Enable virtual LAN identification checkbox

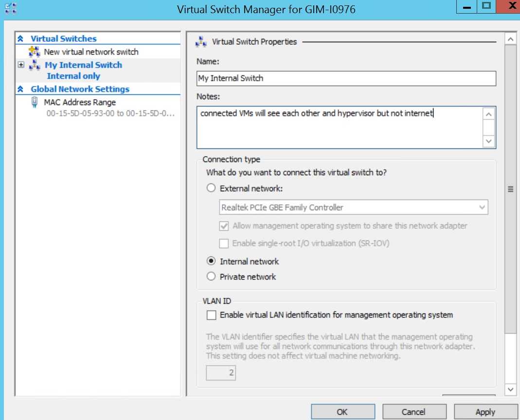pyautogui.click(x=211, y=315)
